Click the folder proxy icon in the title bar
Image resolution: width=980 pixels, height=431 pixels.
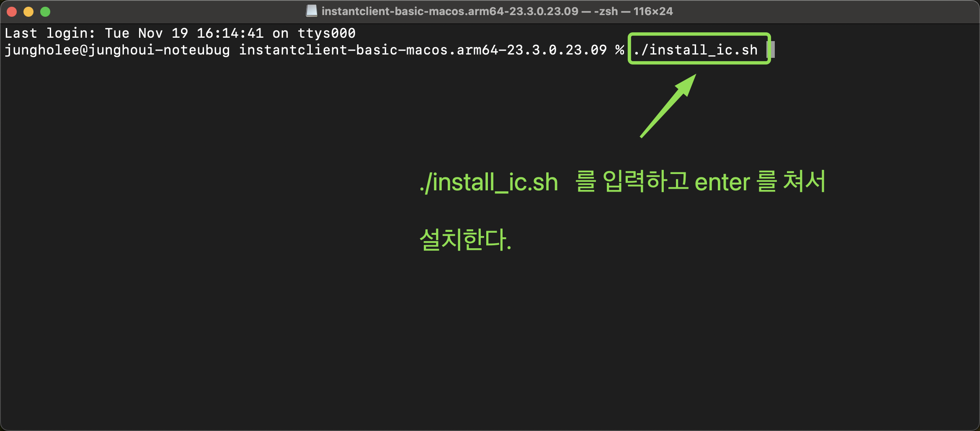coord(312,11)
